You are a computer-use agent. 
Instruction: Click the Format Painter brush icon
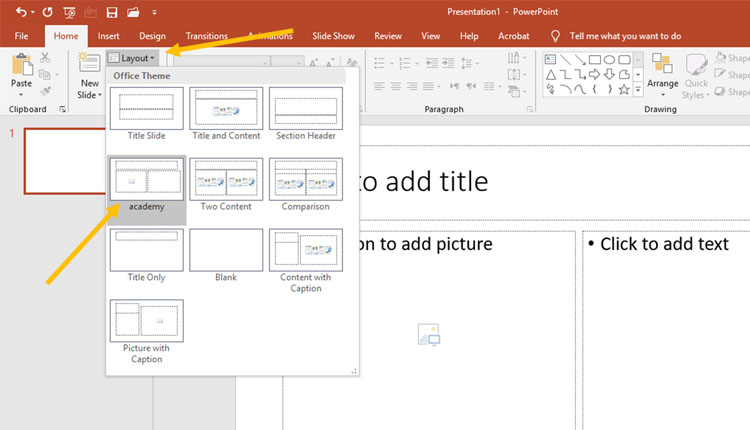pyautogui.click(x=45, y=91)
